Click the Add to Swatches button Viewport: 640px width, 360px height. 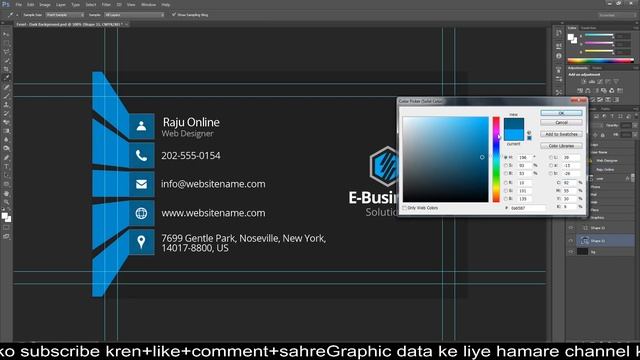pyautogui.click(x=561, y=134)
